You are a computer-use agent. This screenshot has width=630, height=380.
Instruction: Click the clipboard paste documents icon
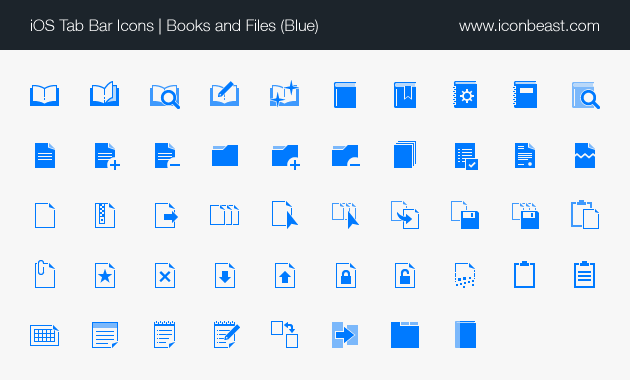pos(585,215)
